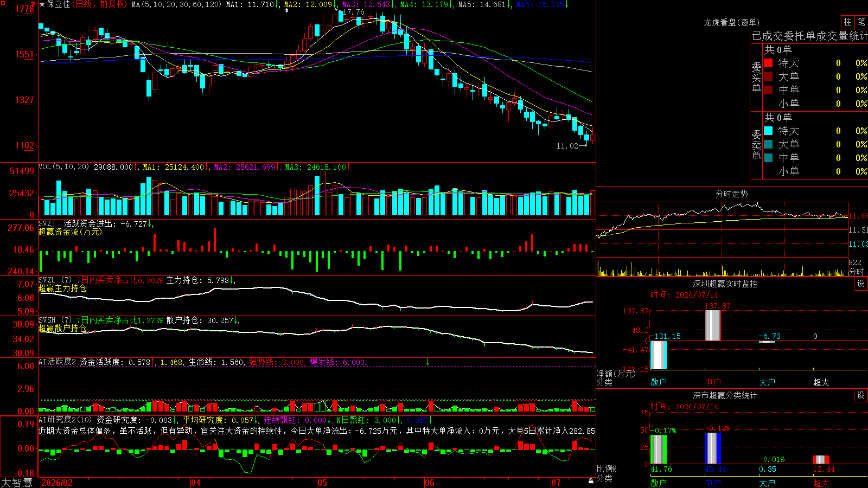Click the 超赢散户持仓 label
868x488 pixels.
pos(62,328)
